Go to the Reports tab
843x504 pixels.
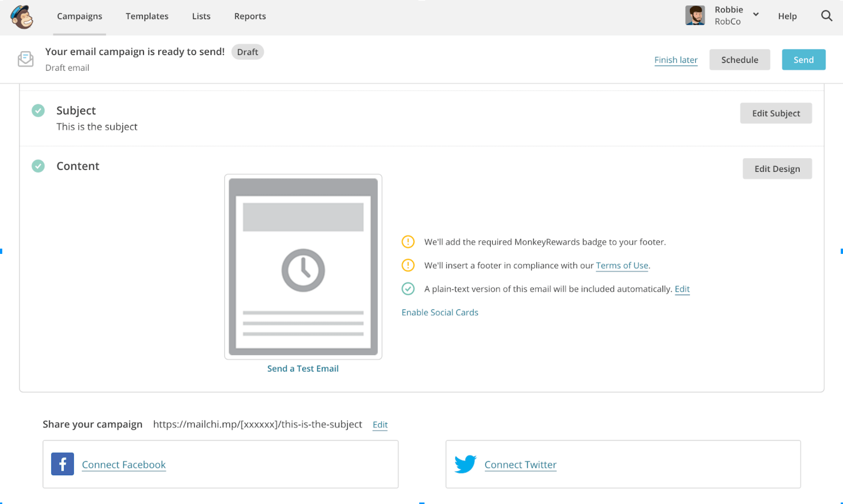pyautogui.click(x=250, y=16)
